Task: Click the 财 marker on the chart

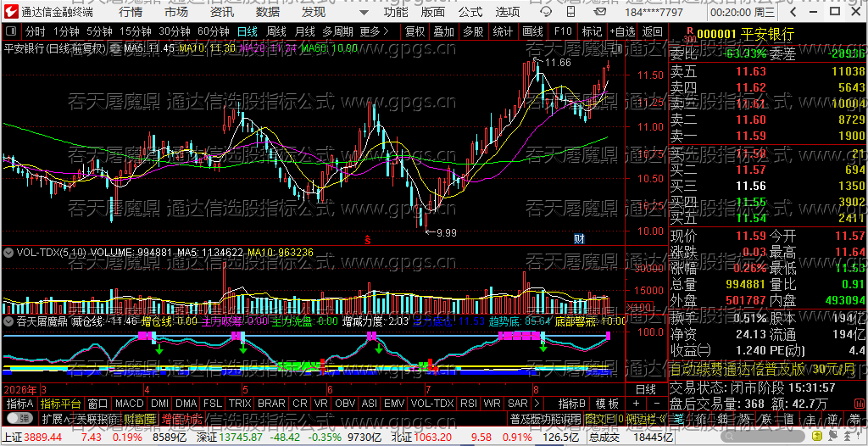Action: point(579,239)
